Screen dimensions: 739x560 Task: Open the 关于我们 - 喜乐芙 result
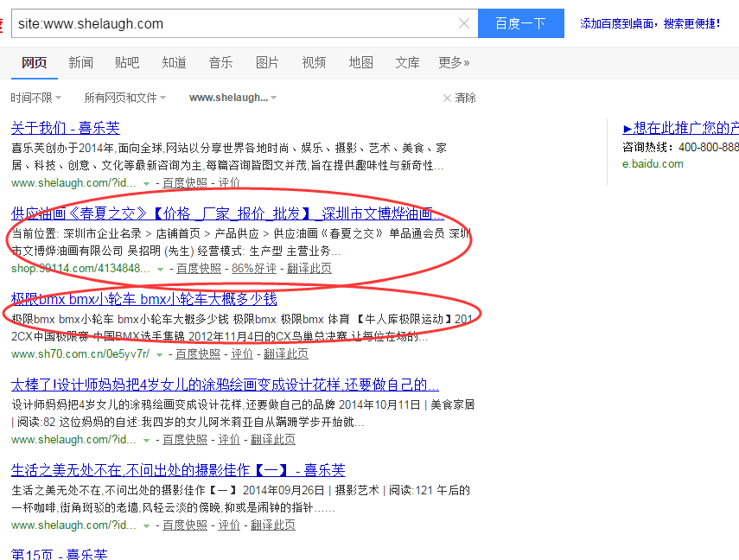click(x=65, y=128)
